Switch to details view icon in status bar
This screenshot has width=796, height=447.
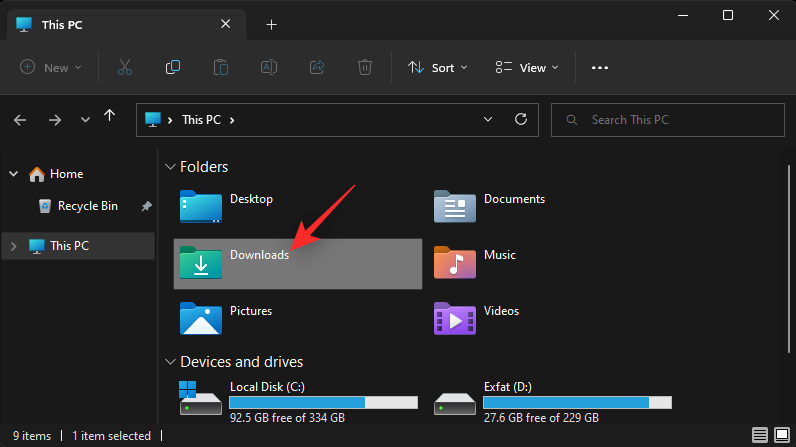[759, 435]
